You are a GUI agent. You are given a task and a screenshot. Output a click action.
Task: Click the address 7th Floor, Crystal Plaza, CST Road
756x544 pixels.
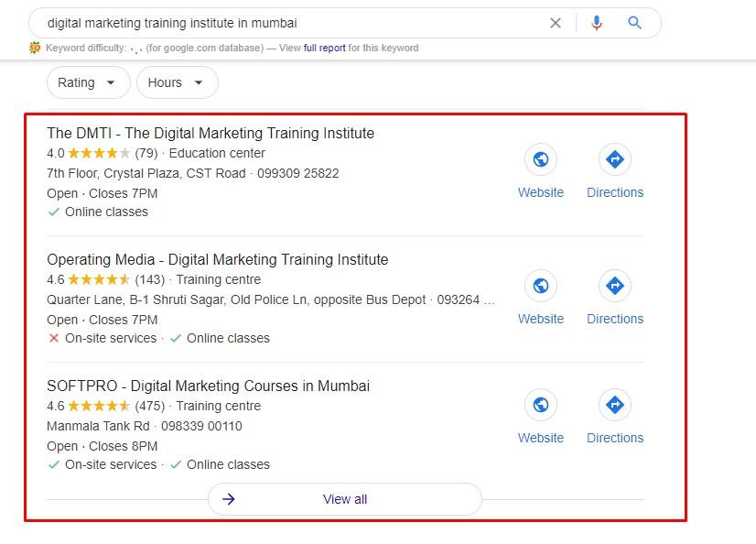146,174
